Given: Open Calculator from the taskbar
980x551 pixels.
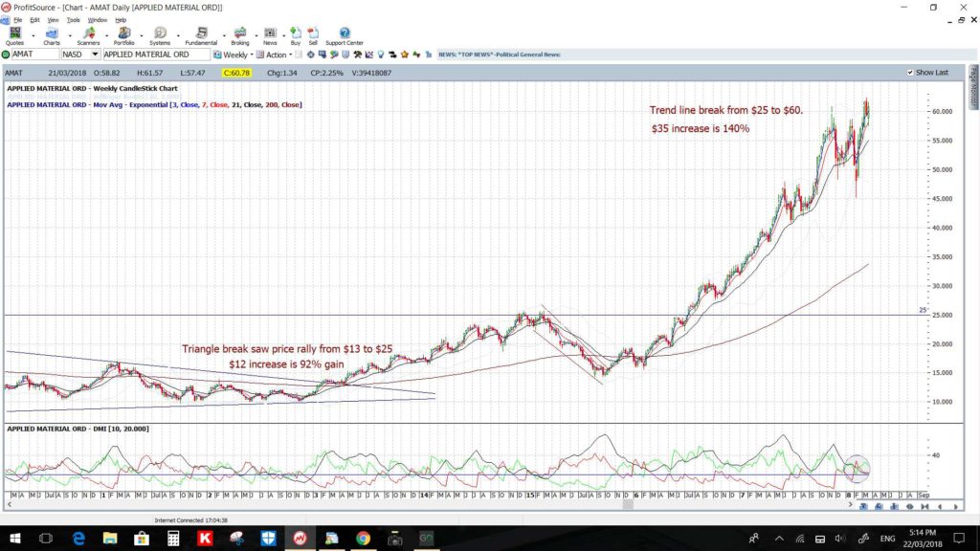Looking at the screenshot, I should tap(173, 538).
